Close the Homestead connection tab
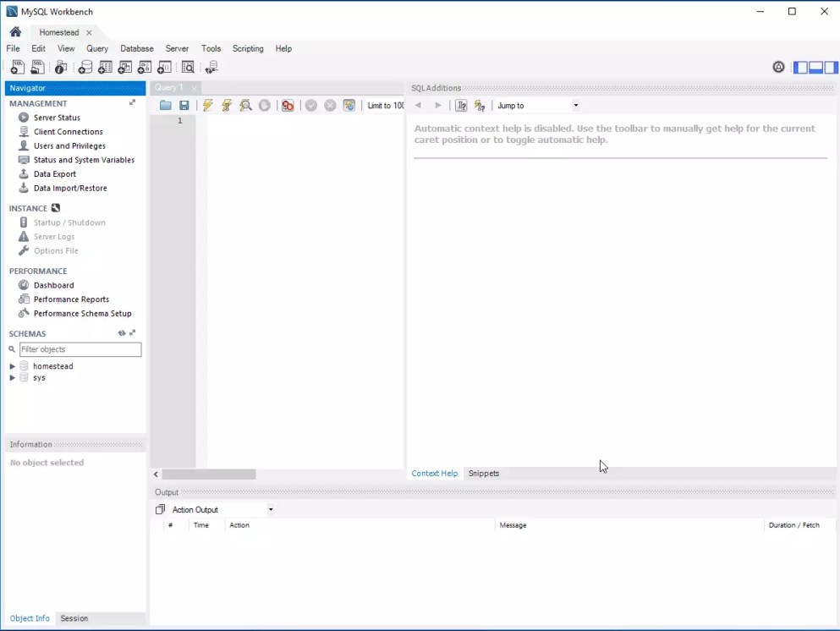The width and height of the screenshot is (840, 631). pos(89,33)
